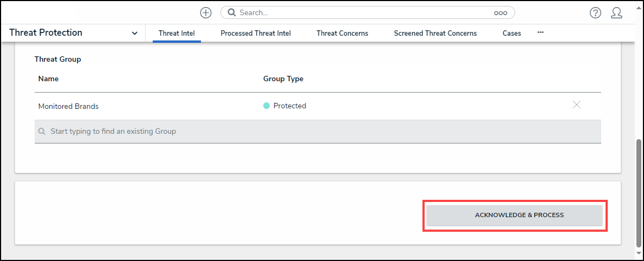
Task: Open advanced search options ellipsis
Action: click(500, 13)
